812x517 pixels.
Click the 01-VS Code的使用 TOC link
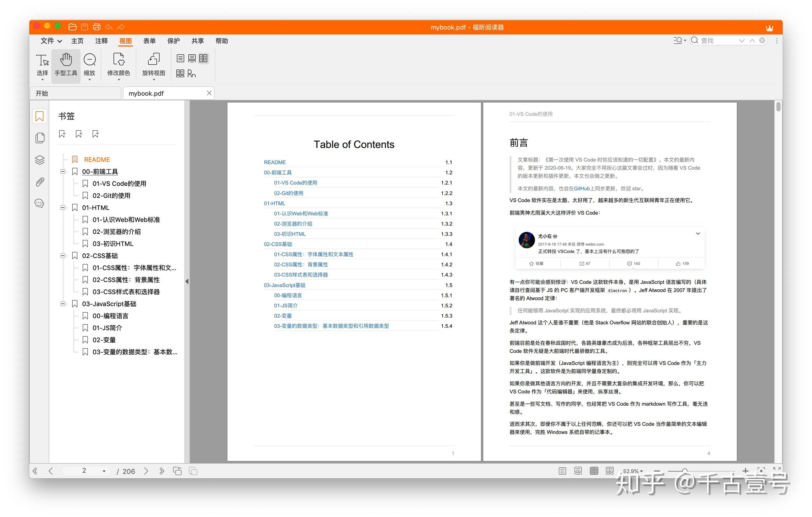pos(295,182)
